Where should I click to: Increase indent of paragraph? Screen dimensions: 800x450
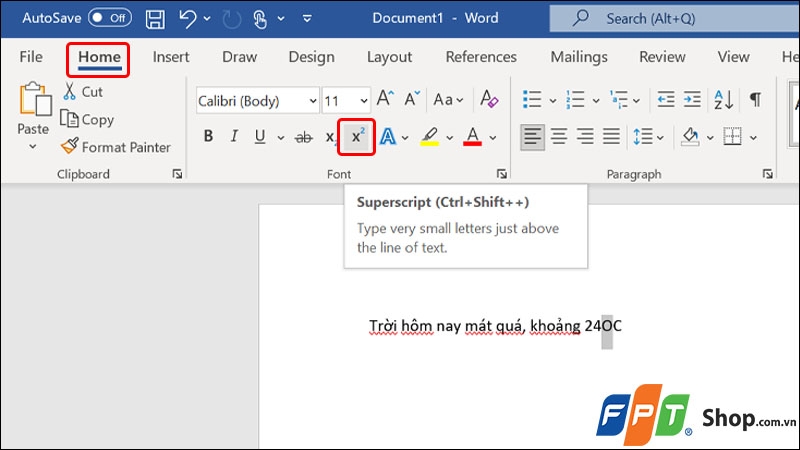pos(692,99)
